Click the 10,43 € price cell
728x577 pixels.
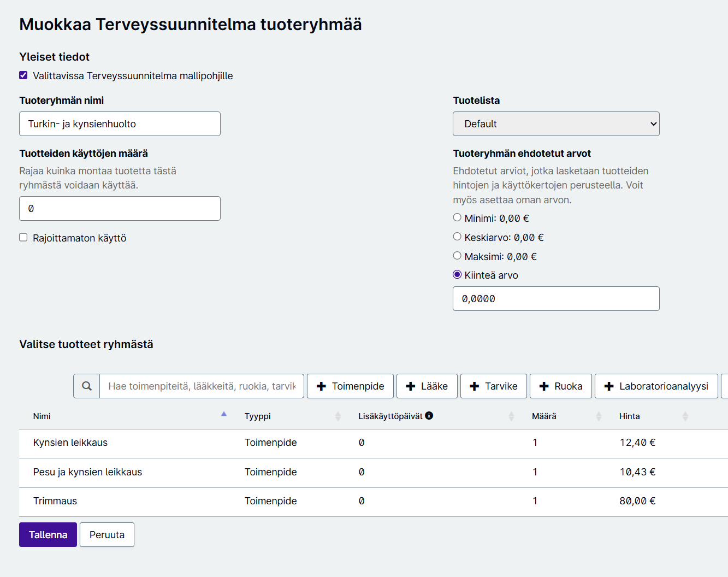click(637, 472)
